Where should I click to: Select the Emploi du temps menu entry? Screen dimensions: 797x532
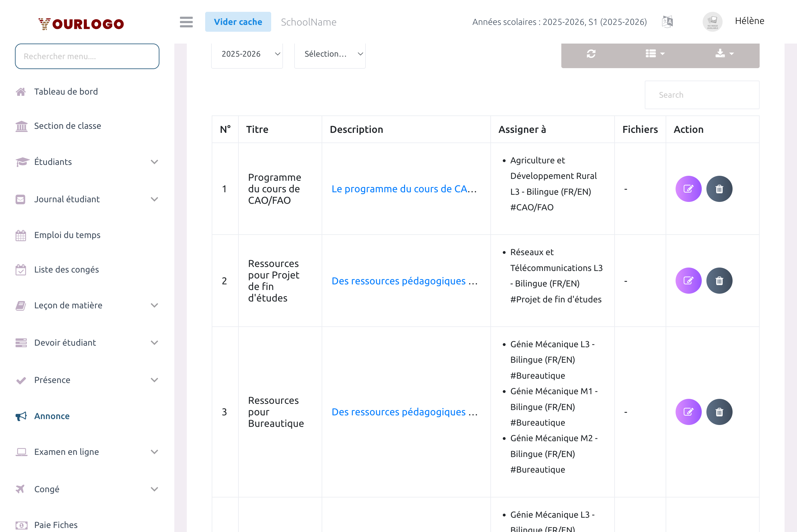click(x=67, y=235)
